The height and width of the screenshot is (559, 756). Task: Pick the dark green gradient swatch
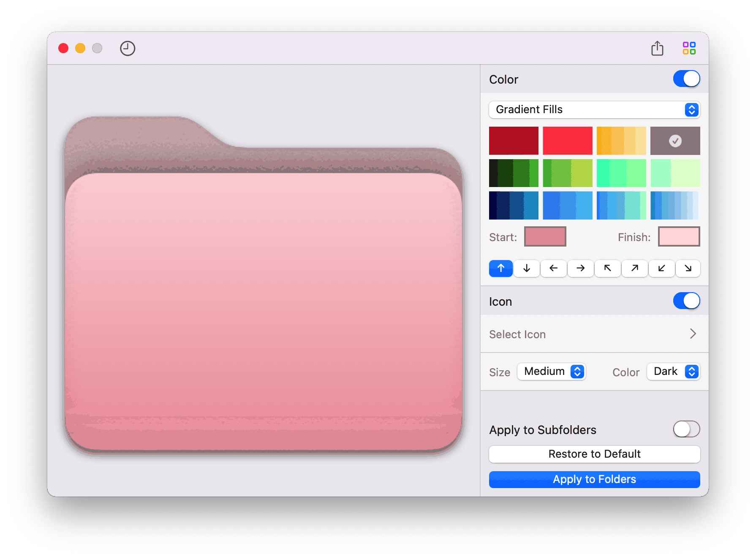click(x=514, y=173)
